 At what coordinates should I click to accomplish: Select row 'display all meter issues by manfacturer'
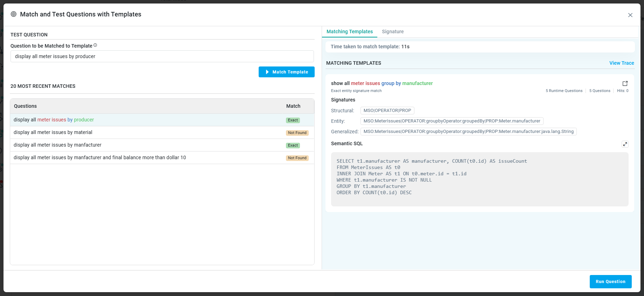click(162, 145)
